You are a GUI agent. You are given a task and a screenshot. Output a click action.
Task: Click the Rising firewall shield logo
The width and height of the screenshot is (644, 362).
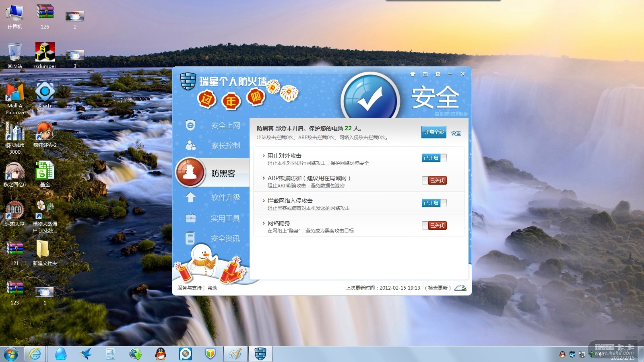188,81
